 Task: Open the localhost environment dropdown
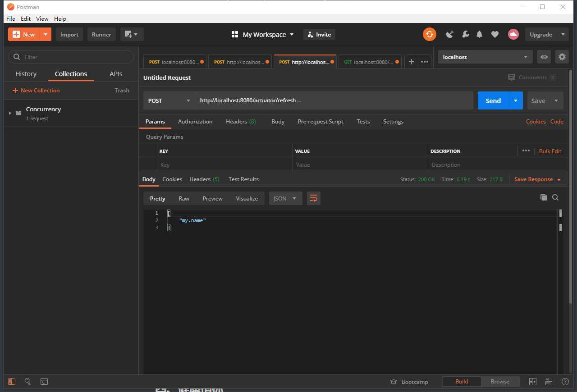pos(485,57)
